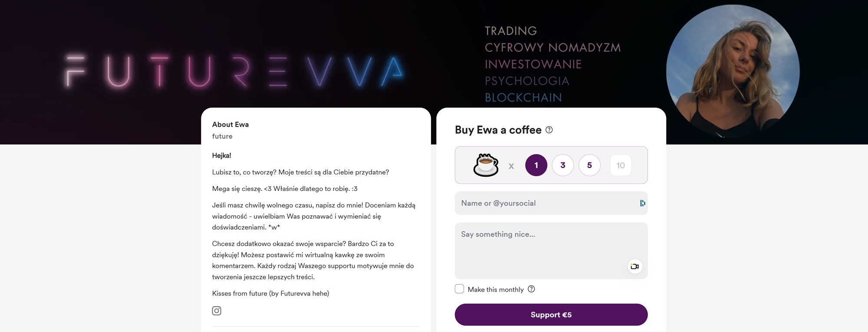Enable the Make this monthly checkbox
Viewport: 868px width, 332px height.
[459, 289]
